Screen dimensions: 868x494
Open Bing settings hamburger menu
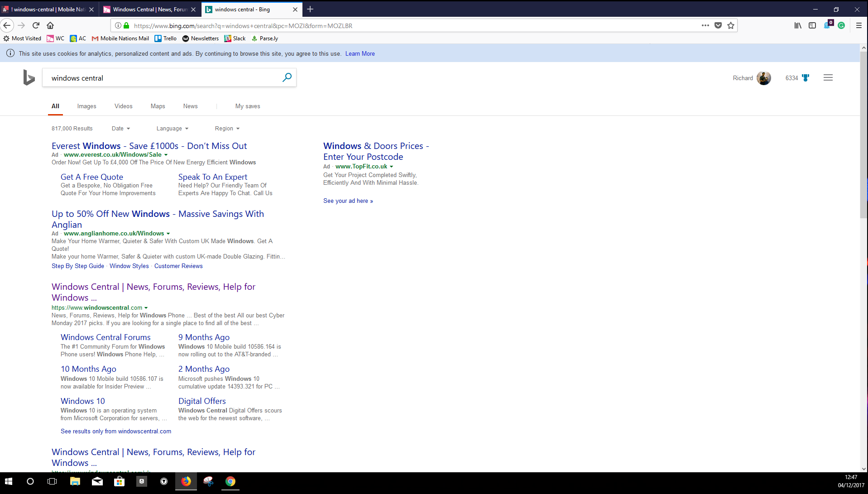(828, 77)
